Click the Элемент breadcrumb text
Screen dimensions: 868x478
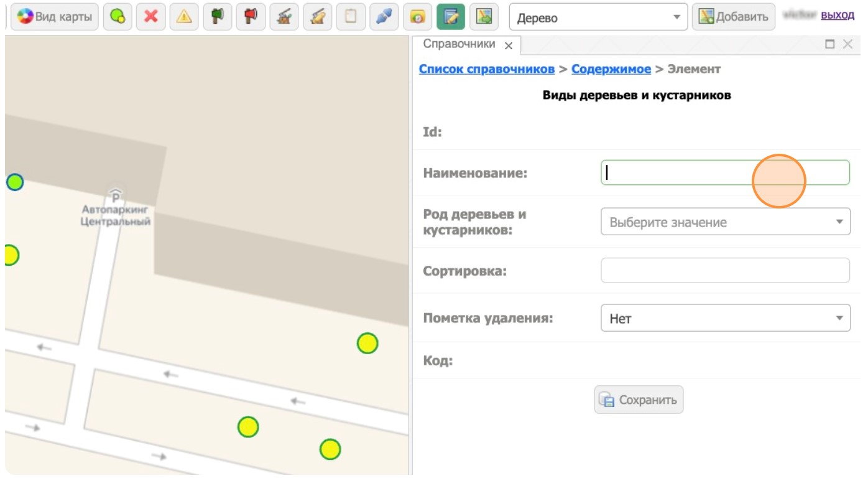click(694, 69)
